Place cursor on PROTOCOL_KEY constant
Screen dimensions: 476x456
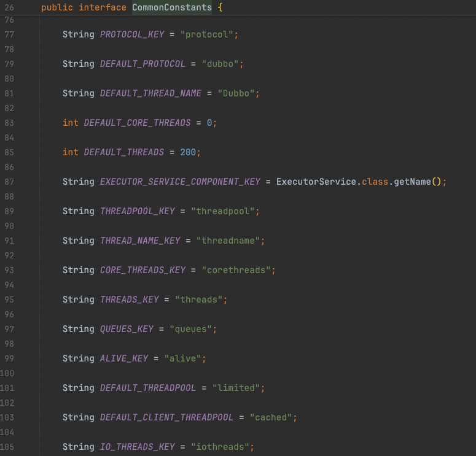point(132,34)
